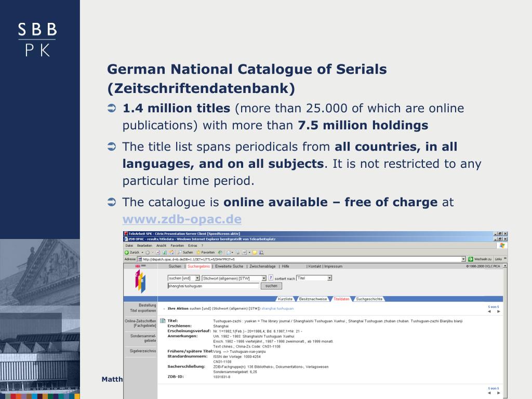
Task: Open the address bar URL dropdown arrow
Action: (463, 259)
